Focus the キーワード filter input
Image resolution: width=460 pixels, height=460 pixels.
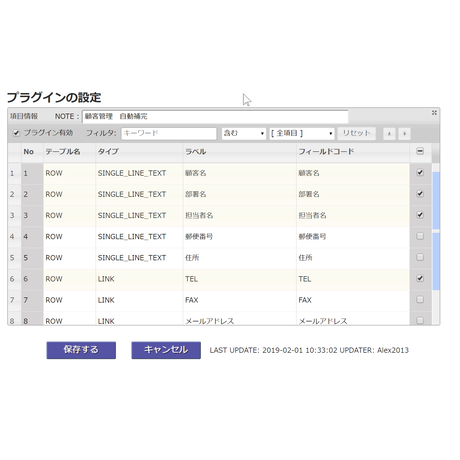coord(169,133)
